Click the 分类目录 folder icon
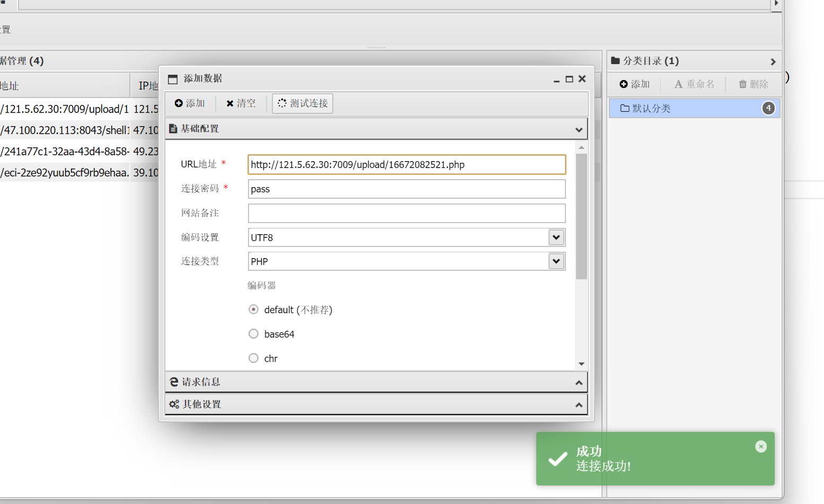Screen dimensions: 824x504 click(615, 60)
